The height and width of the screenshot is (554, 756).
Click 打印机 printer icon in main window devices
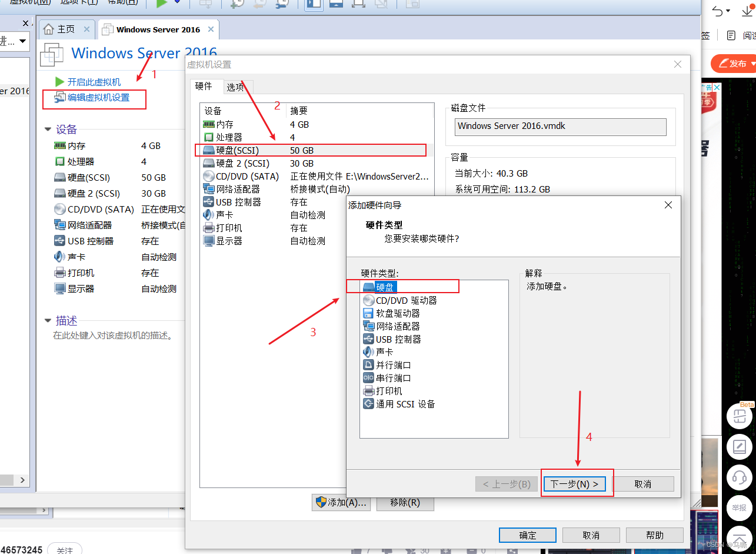(59, 273)
